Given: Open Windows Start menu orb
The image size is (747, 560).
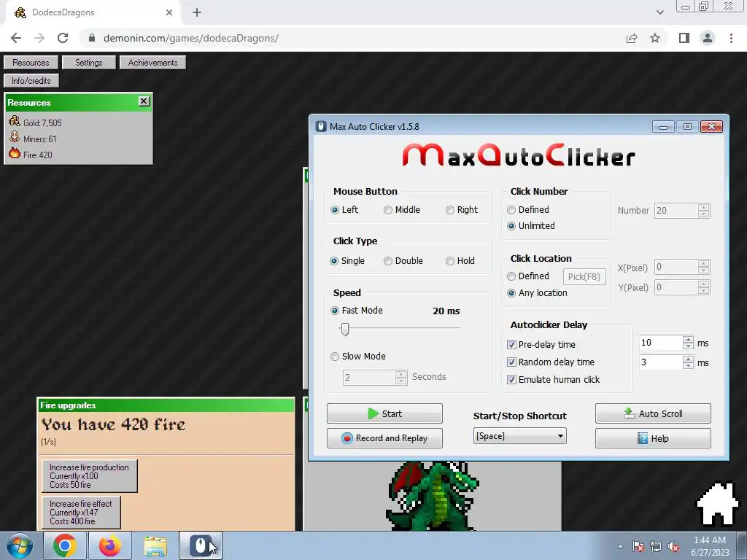Looking at the screenshot, I should tap(20, 545).
